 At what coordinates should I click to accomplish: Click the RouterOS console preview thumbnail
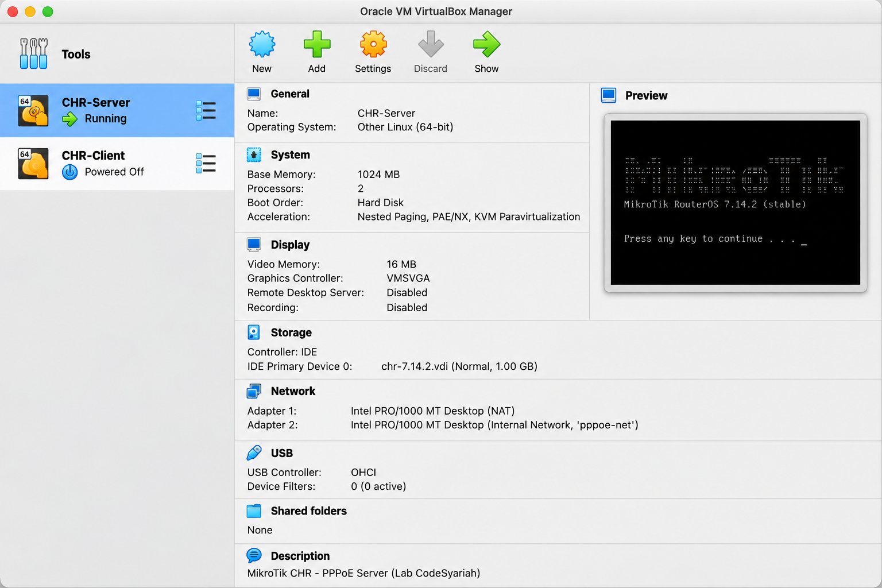(736, 203)
